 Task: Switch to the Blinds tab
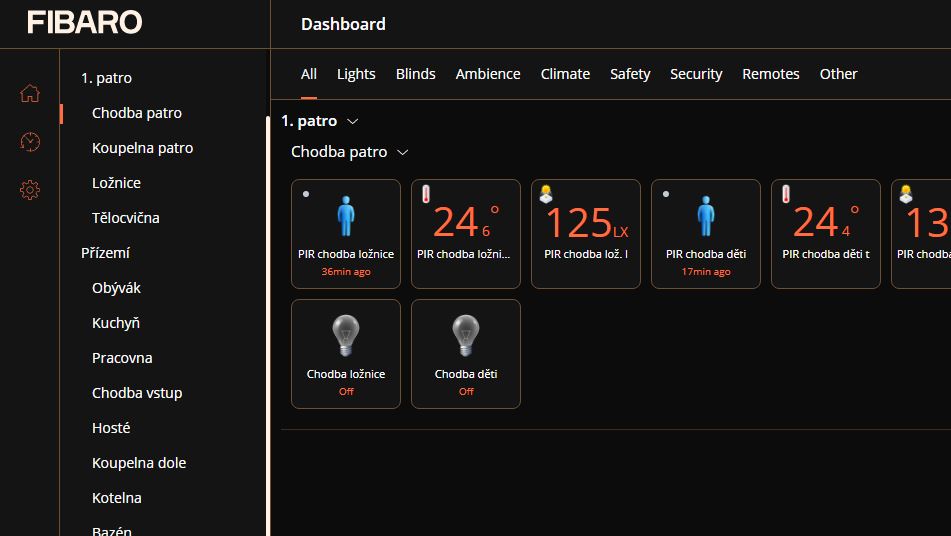click(415, 74)
